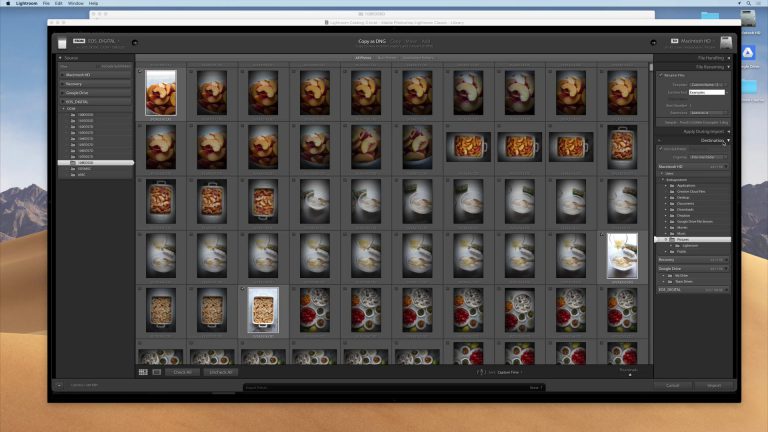
Task: Select the highlighted peach slices thumbnail
Action: point(161,93)
